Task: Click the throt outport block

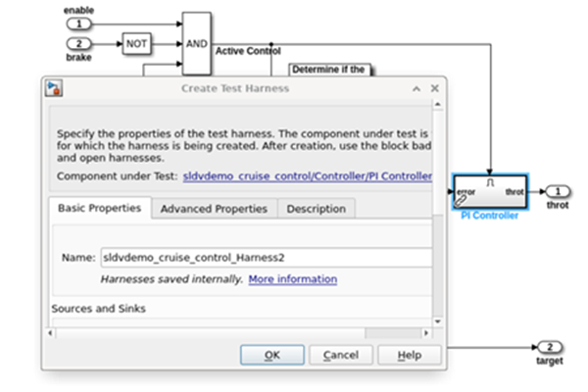Action: pos(557,191)
